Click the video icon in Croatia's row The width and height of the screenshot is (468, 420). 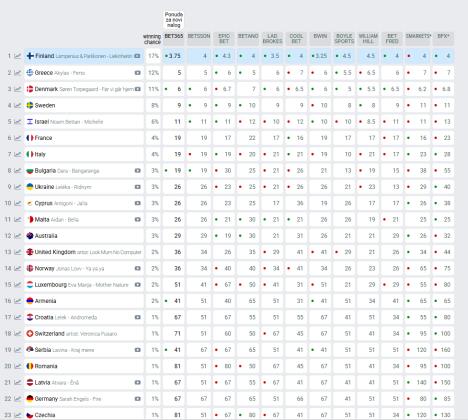click(137, 317)
